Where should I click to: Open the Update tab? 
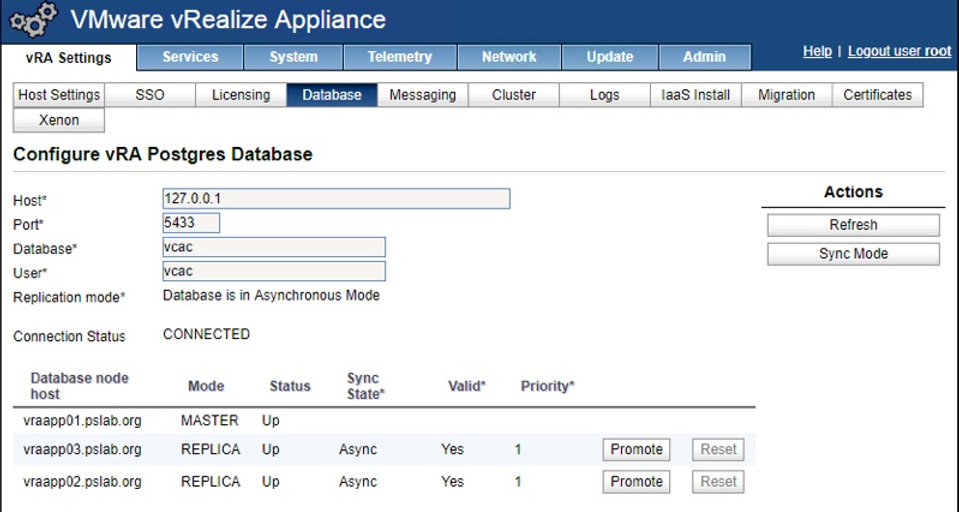pyautogui.click(x=610, y=57)
